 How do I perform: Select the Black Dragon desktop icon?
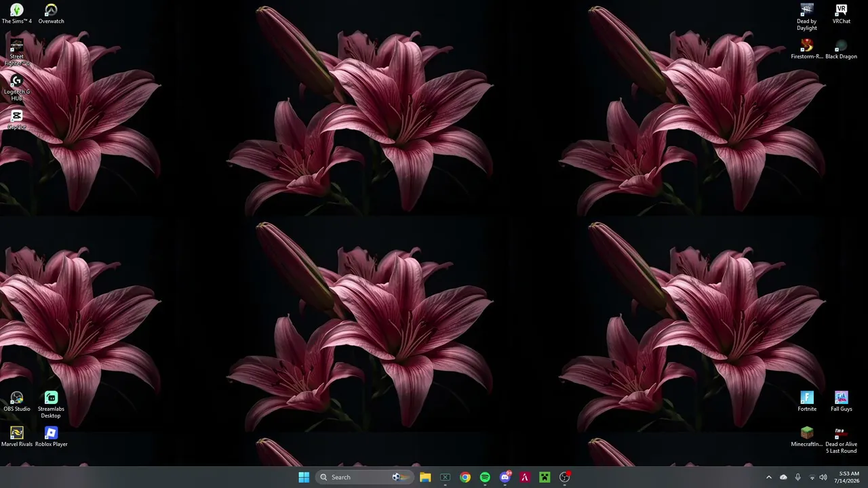click(x=842, y=49)
